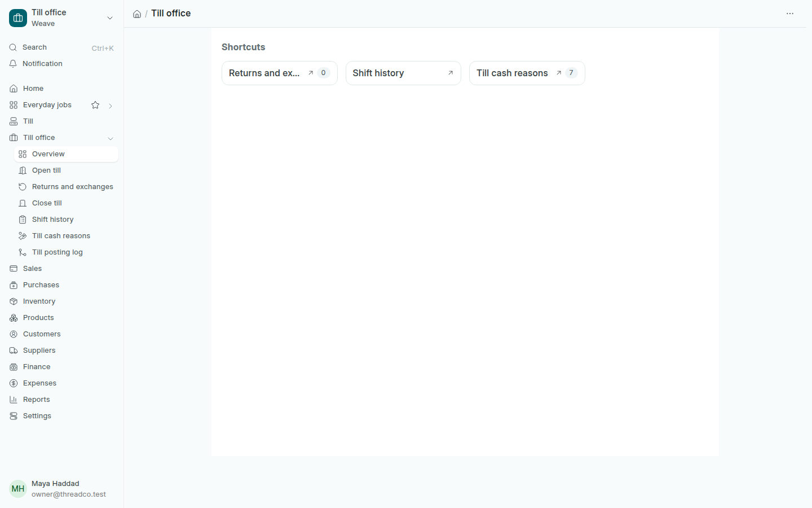Expand the Everyday jobs chevron
The height and width of the screenshot is (508, 812).
(x=111, y=106)
